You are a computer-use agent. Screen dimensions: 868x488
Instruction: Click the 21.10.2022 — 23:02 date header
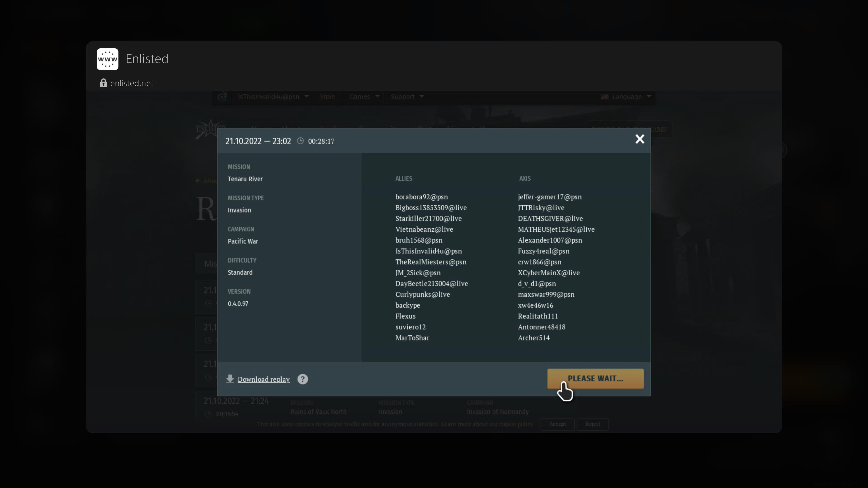(x=258, y=141)
